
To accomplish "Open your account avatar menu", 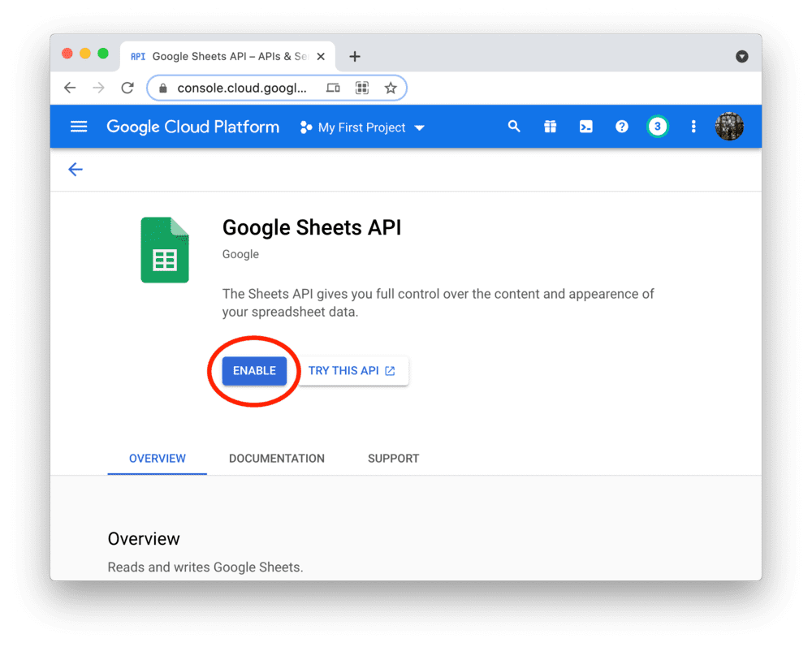I will click(x=729, y=127).
